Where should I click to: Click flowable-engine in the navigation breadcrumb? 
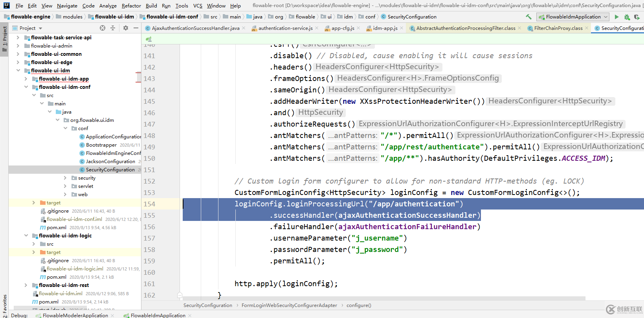click(31, 17)
